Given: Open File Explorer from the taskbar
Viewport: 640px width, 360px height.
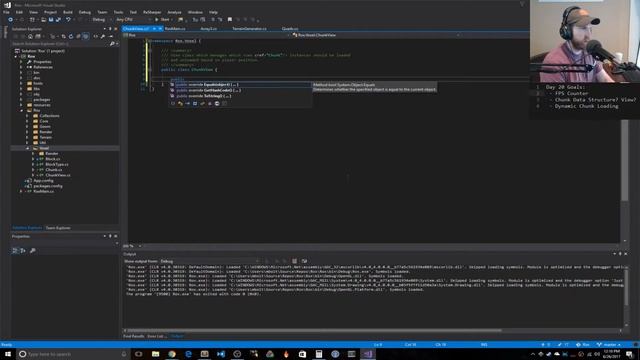Looking at the screenshot, I should (156, 354).
